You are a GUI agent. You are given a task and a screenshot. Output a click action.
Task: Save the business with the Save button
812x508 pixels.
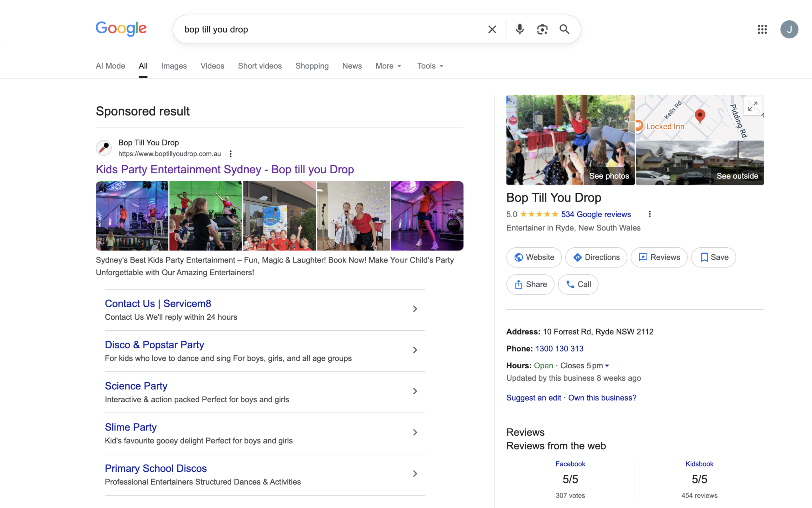[713, 257]
